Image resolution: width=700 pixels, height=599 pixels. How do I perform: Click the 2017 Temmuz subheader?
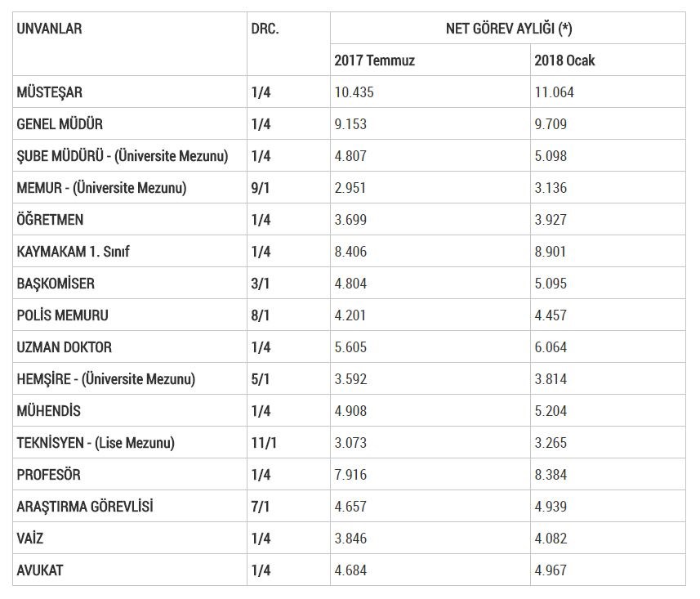coord(374,60)
